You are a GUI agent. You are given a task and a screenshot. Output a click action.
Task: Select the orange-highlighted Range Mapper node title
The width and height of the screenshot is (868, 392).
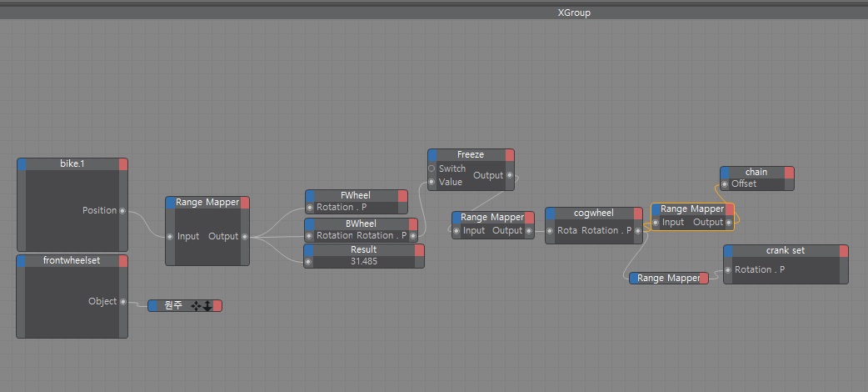(691, 209)
